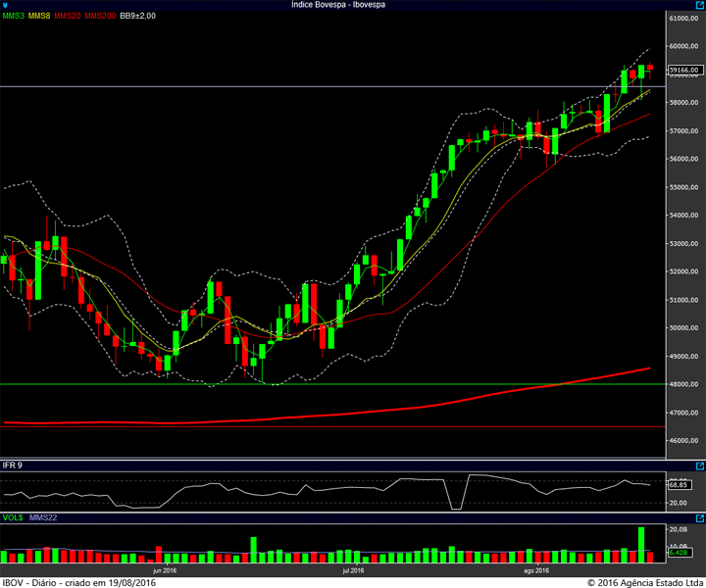
Task: Click the green support line at 48000
Action: click(333, 384)
